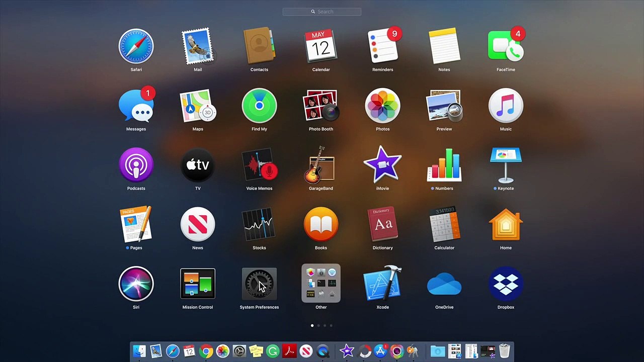Open the Music app
The image size is (644, 362).
click(506, 106)
